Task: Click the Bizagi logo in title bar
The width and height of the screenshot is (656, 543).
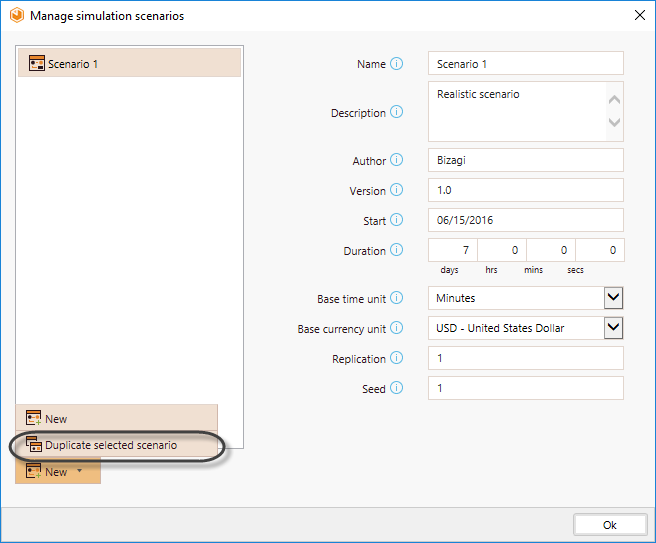Action: [x=17, y=15]
